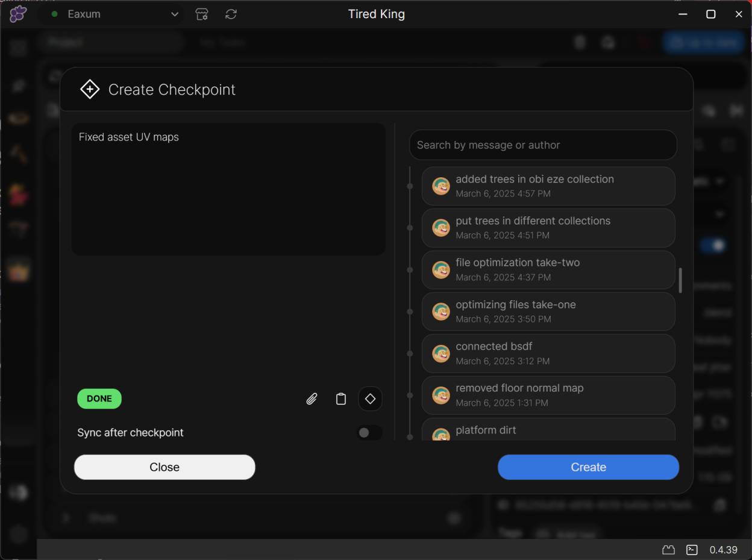Screen dimensions: 752x560
Task: Click the paperclip attach icon
Action: [312, 399]
